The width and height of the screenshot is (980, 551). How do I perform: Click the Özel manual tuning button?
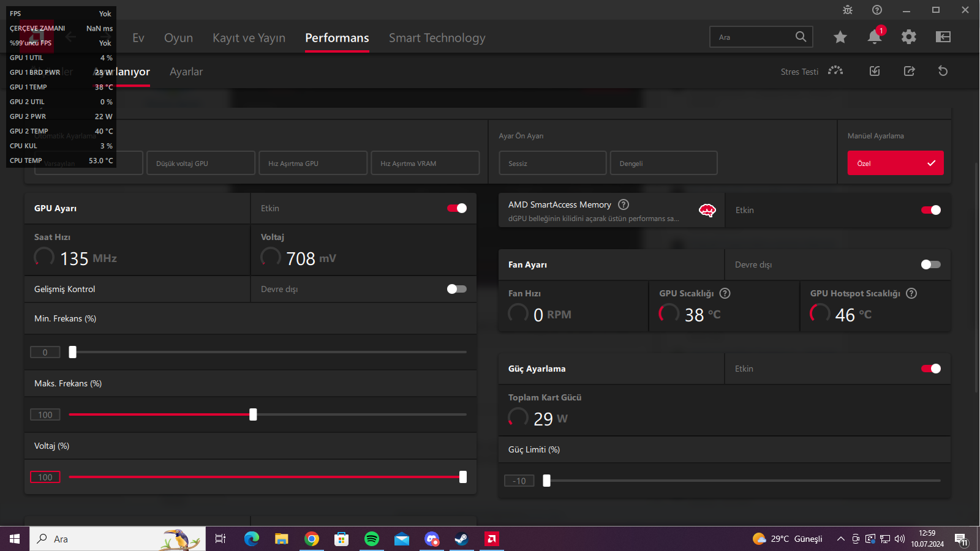coord(895,163)
